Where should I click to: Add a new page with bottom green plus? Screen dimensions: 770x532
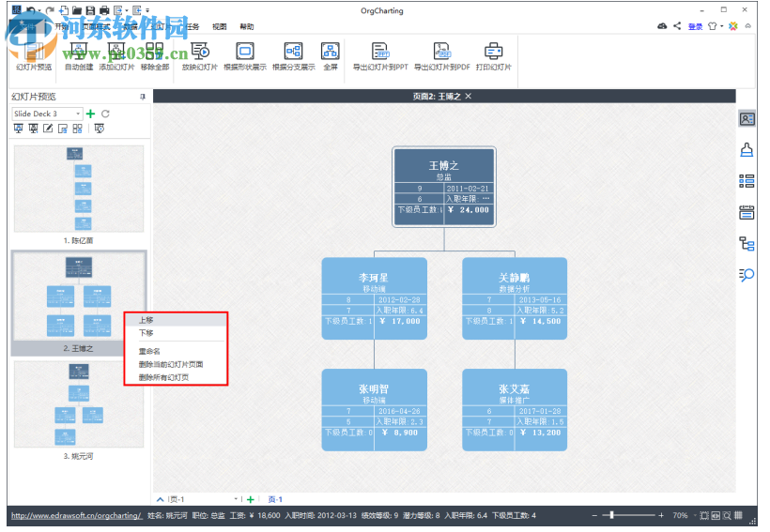[251, 499]
